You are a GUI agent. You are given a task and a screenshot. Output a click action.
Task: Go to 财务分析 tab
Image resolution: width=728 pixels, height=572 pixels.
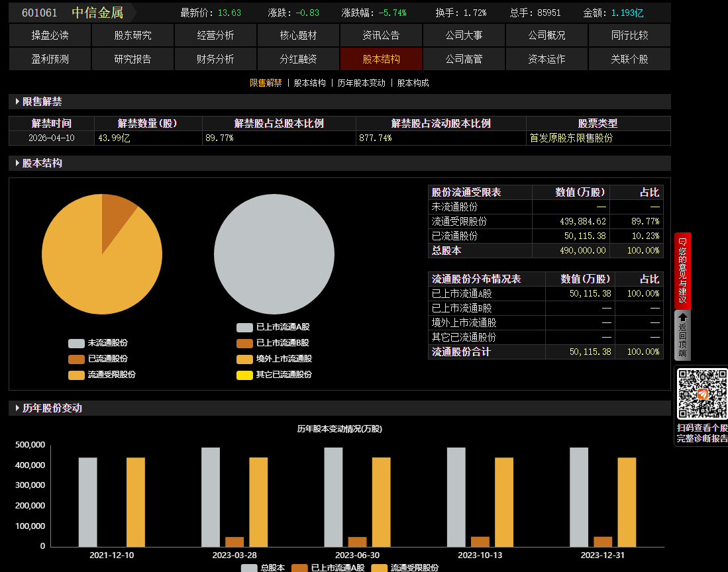click(215, 59)
